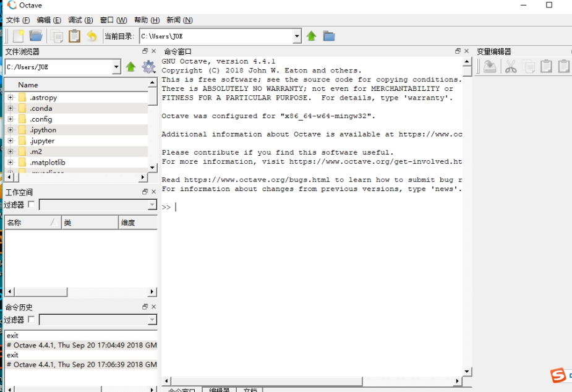Image resolution: width=572 pixels, height=392 pixels.
Task: Close the 文件浏览器 panel
Action: click(153, 51)
